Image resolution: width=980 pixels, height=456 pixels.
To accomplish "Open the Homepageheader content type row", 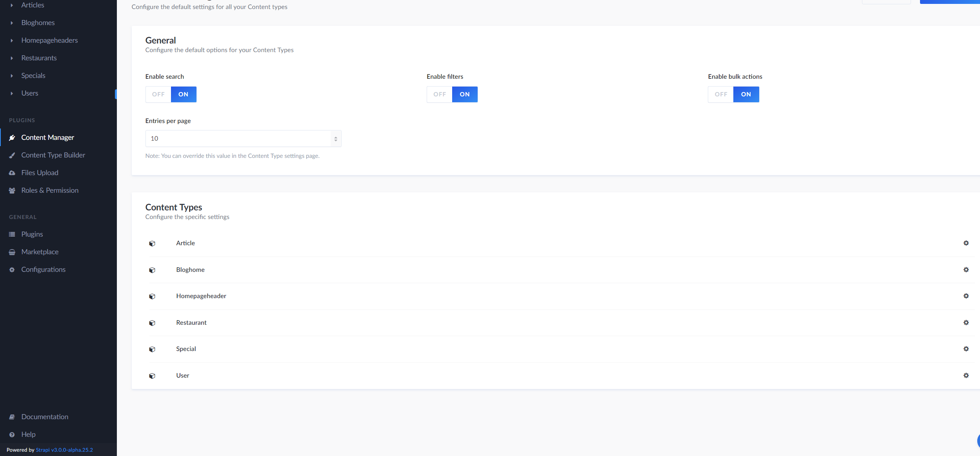I will pos(201,296).
